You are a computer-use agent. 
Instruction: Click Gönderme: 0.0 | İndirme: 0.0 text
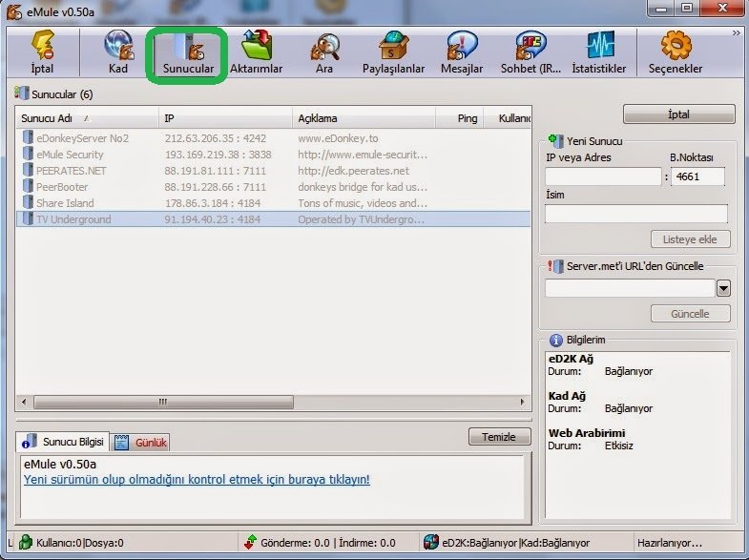327,543
